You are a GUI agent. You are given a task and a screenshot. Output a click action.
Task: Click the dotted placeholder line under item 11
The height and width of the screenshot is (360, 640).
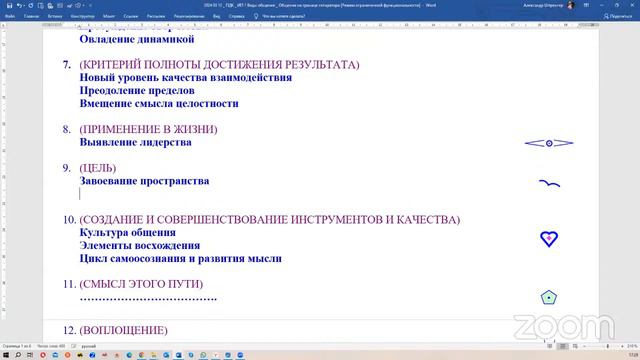[x=148, y=299]
